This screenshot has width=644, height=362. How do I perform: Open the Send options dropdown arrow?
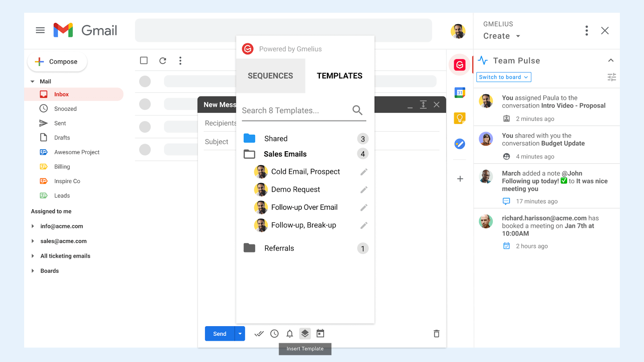240,334
